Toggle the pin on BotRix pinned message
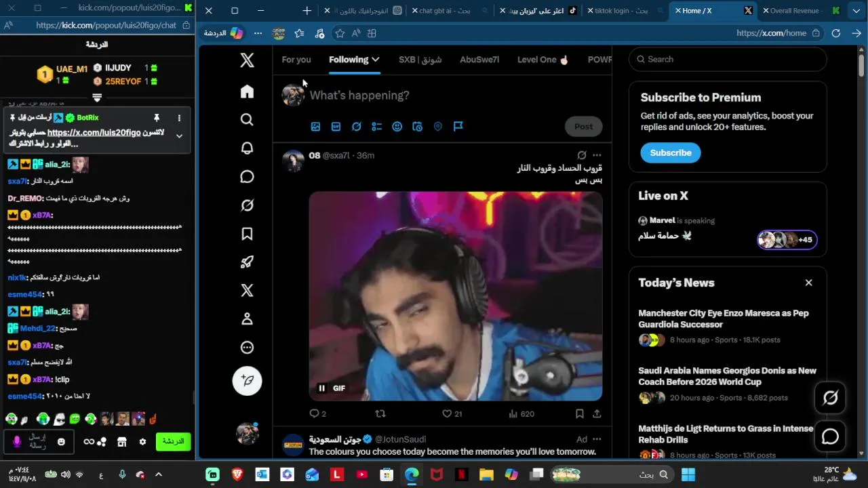Screen dimensions: 868x488 tap(157, 118)
